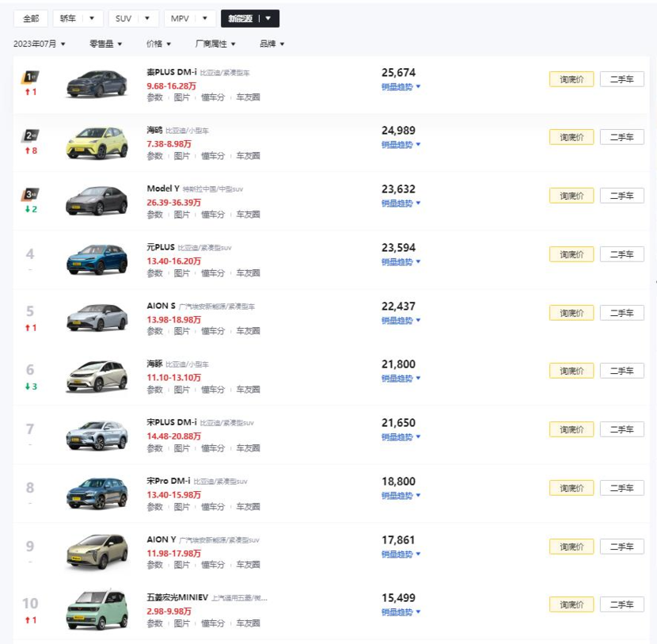Open the 宋PLUS DM-i model link
Viewport: 657px width, 644px height.
point(171,422)
